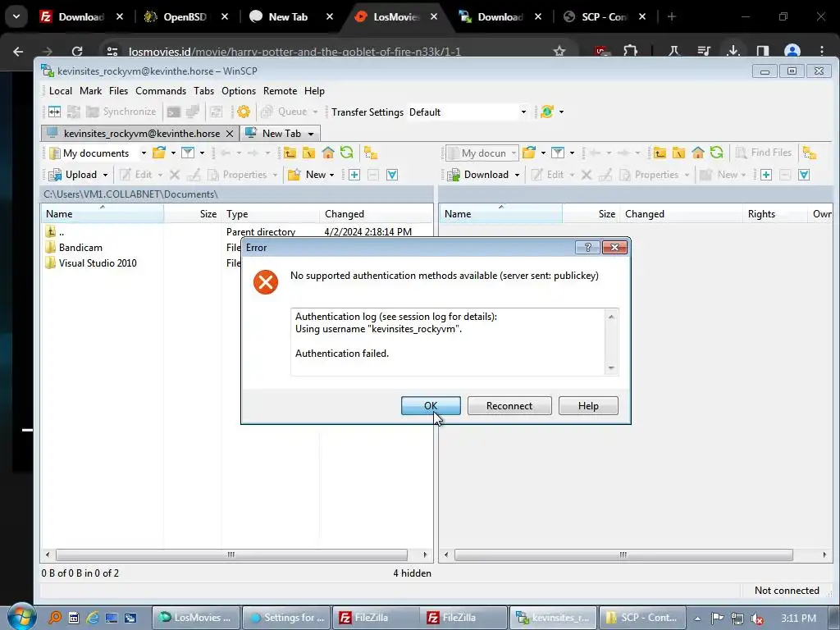Open the Remote menu

tap(280, 90)
